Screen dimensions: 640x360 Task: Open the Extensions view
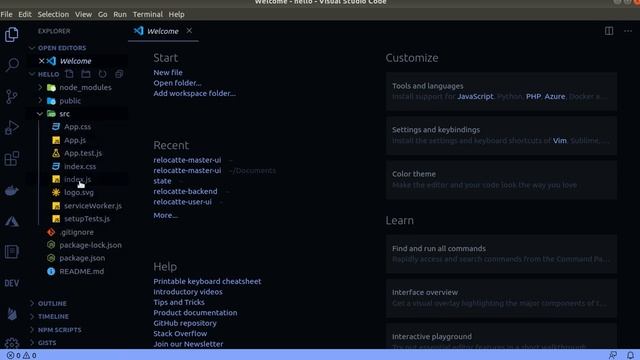(11, 159)
